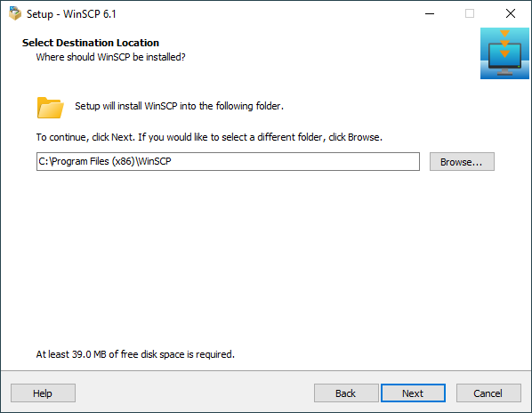Go Back to the previous step
Viewport: 532px width, 413px height.
(346, 393)
